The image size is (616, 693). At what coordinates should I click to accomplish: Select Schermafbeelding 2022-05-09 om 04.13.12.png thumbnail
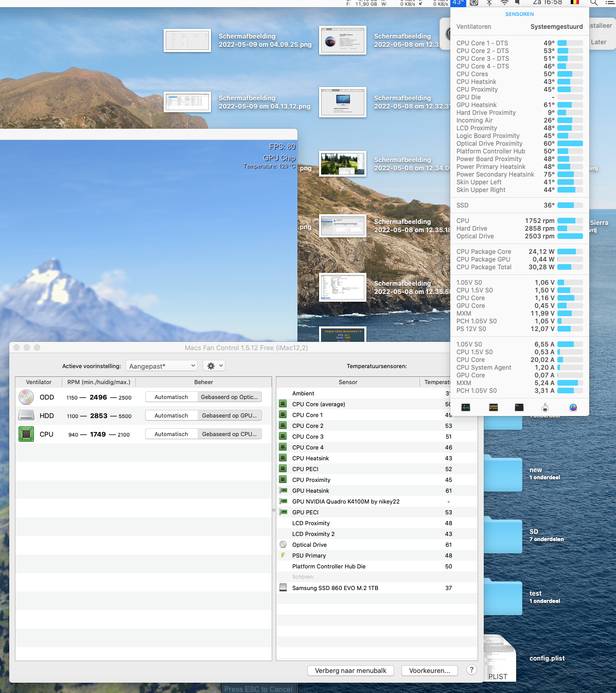(187, 102)
